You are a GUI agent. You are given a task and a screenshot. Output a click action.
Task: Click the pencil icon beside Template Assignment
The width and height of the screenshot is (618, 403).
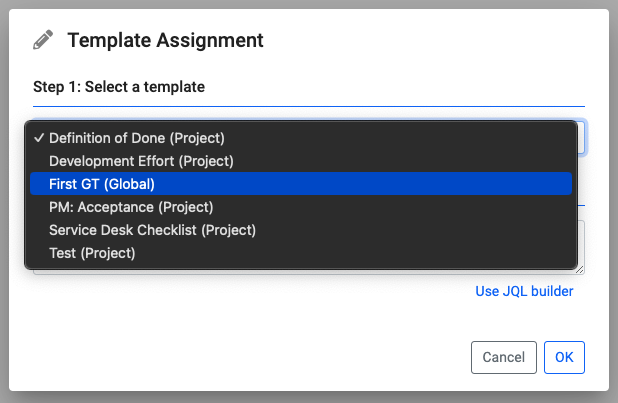(x=43, y=41)
